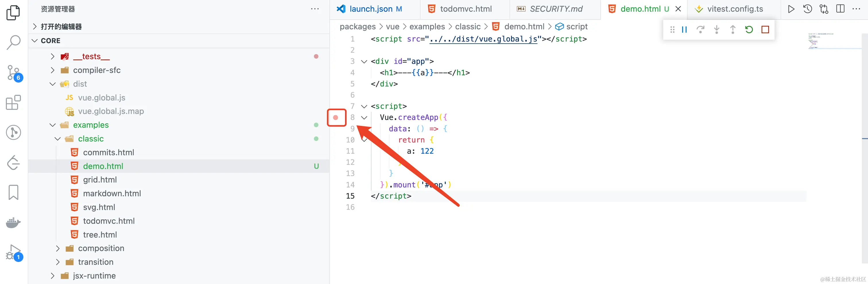Pause the debug session
This screenshot has width=868, height=284.
(x=684, y=30)
